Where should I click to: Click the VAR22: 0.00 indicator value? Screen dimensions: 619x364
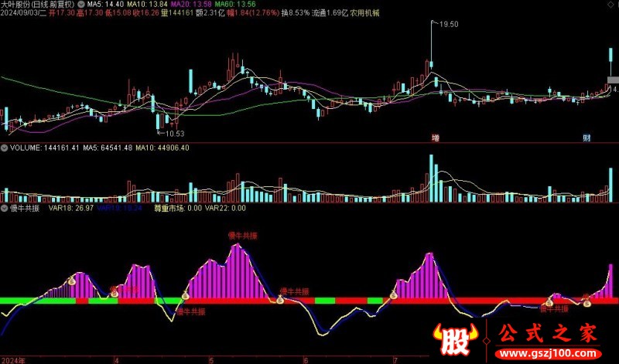(225, 208)
